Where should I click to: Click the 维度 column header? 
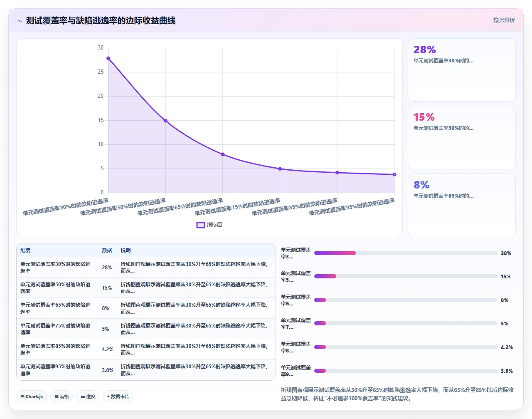(x=25, y=250)
